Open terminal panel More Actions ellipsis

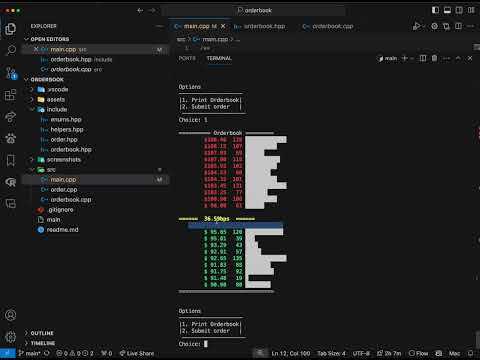point(446,58)
